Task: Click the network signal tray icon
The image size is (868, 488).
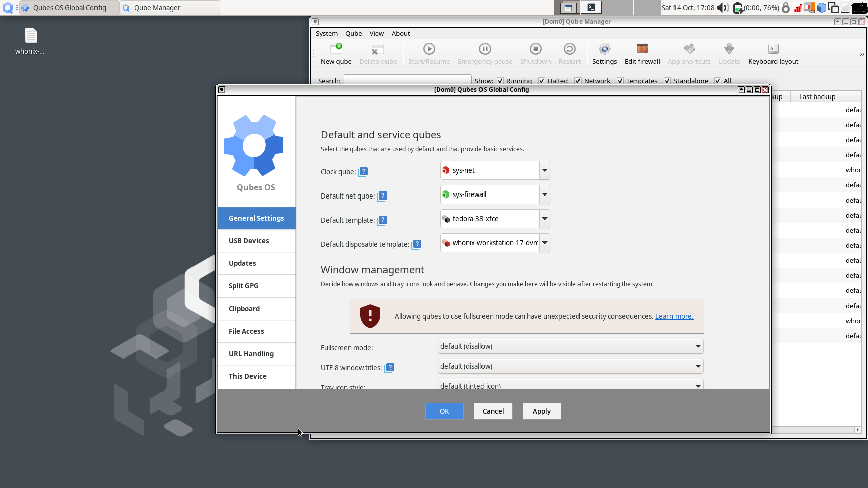Action: pos(798,8)
